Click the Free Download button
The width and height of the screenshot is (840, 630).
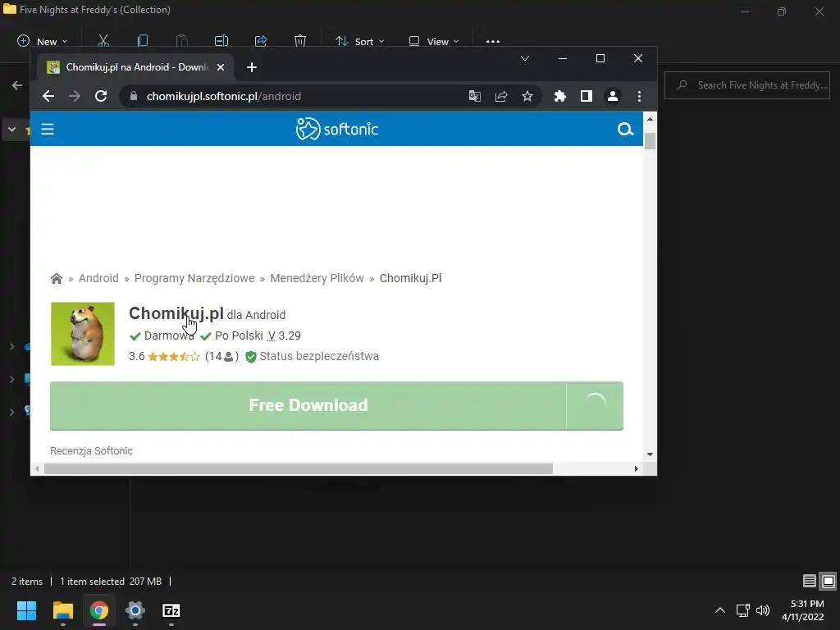tap(308, 405)
